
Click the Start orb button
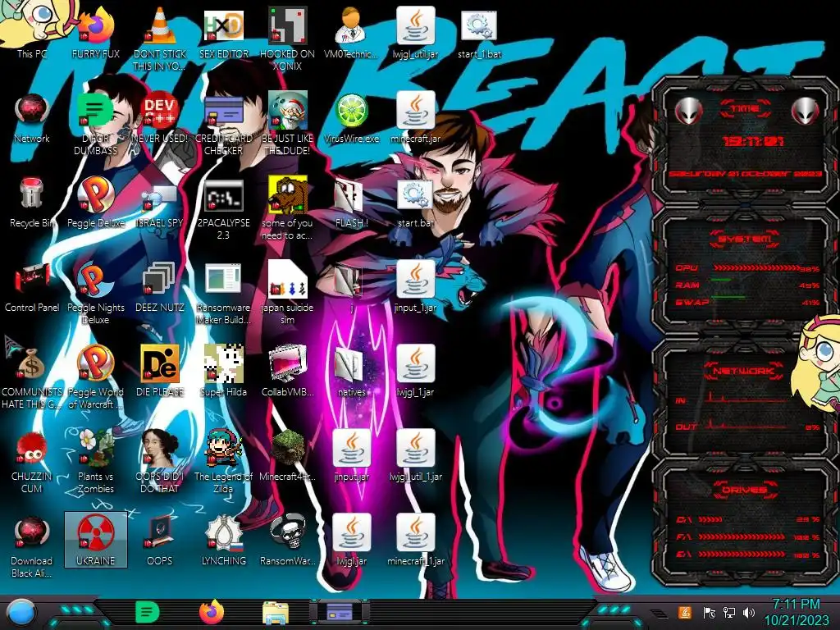coord(21,613)
